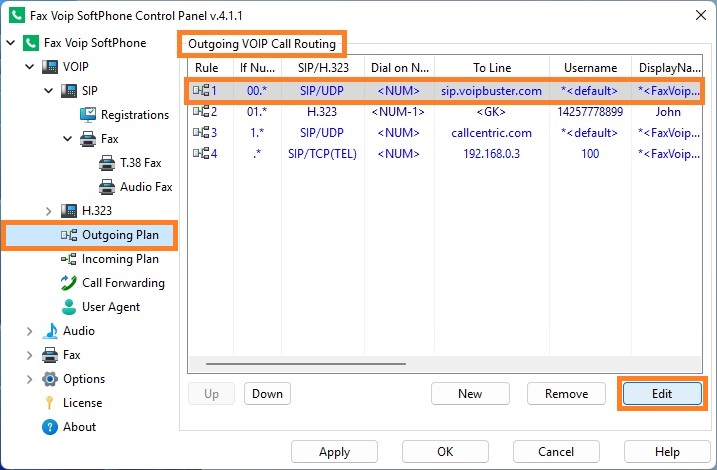The height and width of the screenshot is (470, 717).
Task: Click the Incoming Plan routing icon
Action: click(x=69, y=259)
